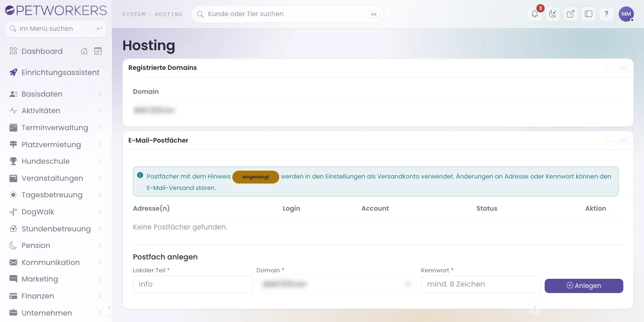Click the Lokaler Teil input field
The image size is (644, 322).
click(193, 284)
